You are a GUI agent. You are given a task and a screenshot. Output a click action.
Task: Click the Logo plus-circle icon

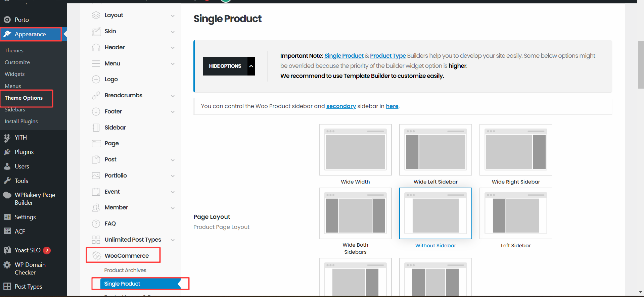96,79
